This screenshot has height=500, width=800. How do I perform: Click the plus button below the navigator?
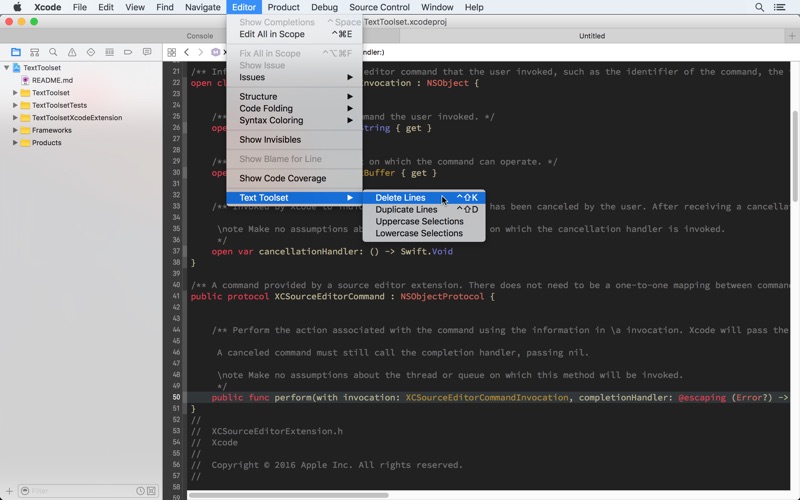(9, 491)
